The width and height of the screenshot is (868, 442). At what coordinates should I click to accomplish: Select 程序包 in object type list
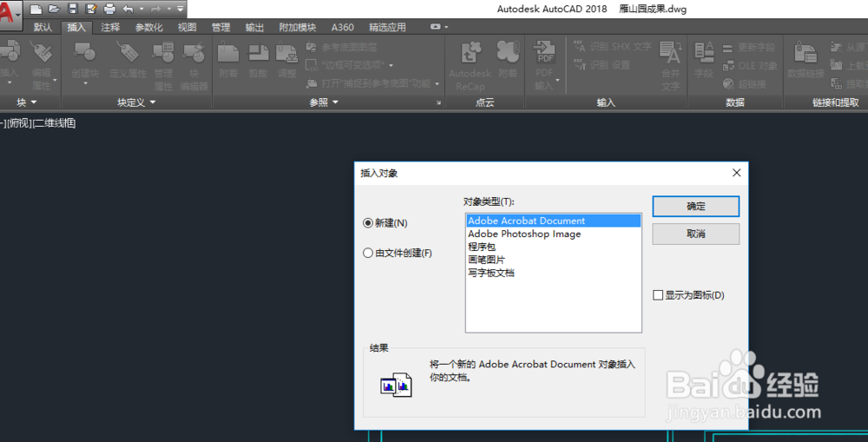tap(554, 247)
